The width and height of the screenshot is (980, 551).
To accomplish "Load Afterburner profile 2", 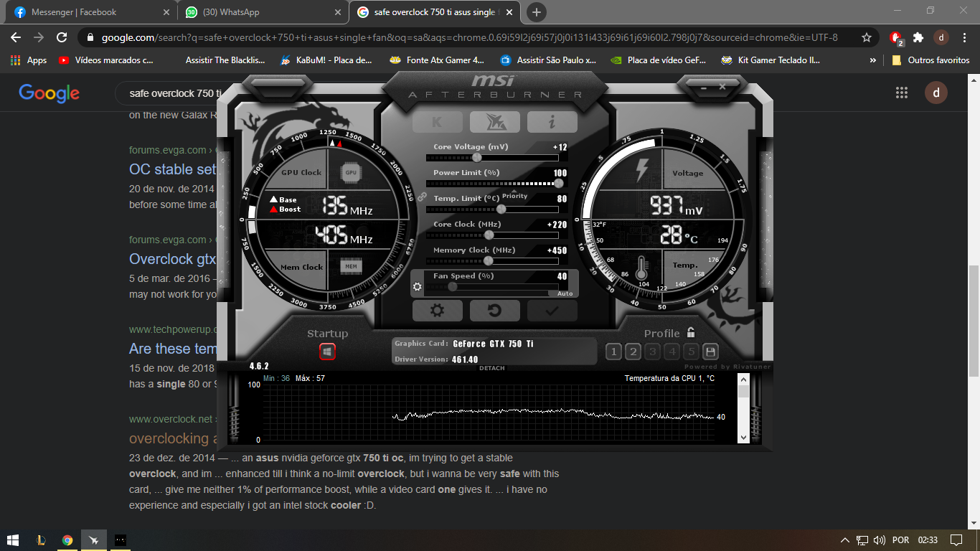I will [x=633, y=352].
